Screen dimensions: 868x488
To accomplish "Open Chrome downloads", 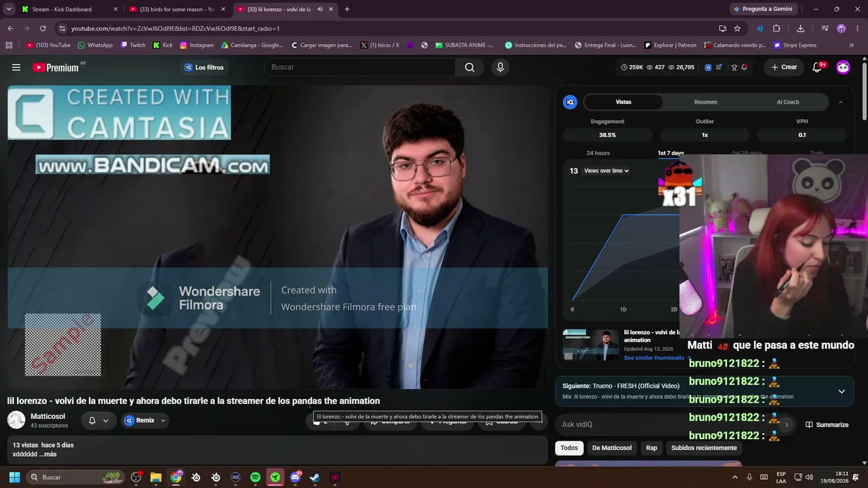I will pyautogui.click(x=801, y=28).
